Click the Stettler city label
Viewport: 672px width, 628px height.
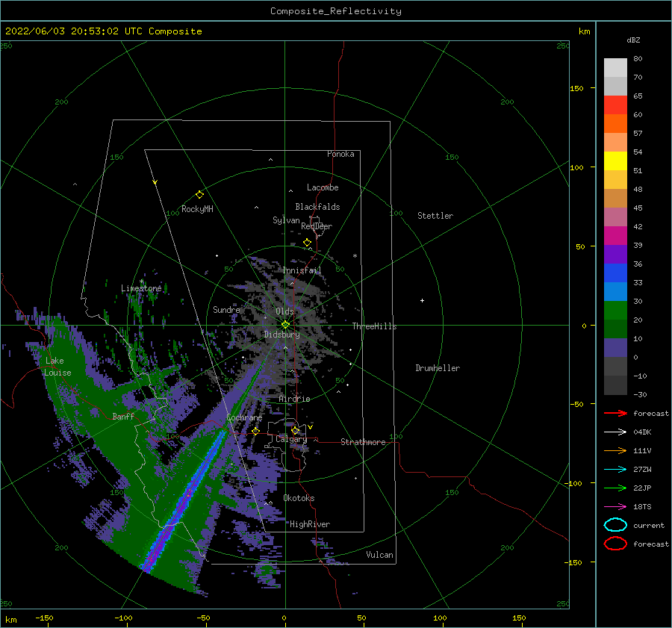[435, 216]
